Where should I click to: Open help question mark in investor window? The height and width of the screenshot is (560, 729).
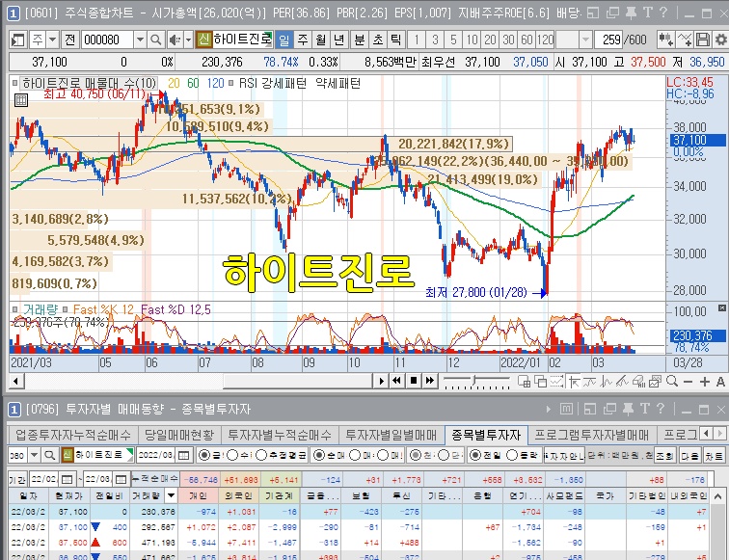pos(661,409)
